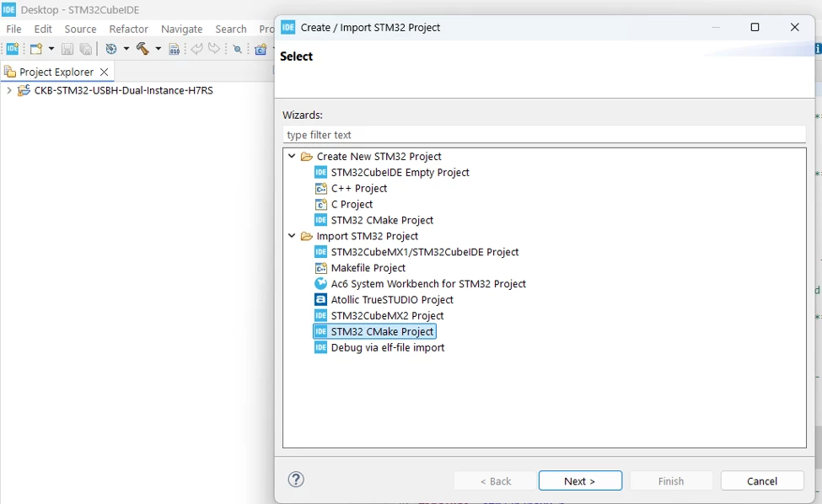Select STM32CubeIDE Empty Project wizard
Image resolution: width=822 pixels, height=504 pixels.
(x=400, y=173)
